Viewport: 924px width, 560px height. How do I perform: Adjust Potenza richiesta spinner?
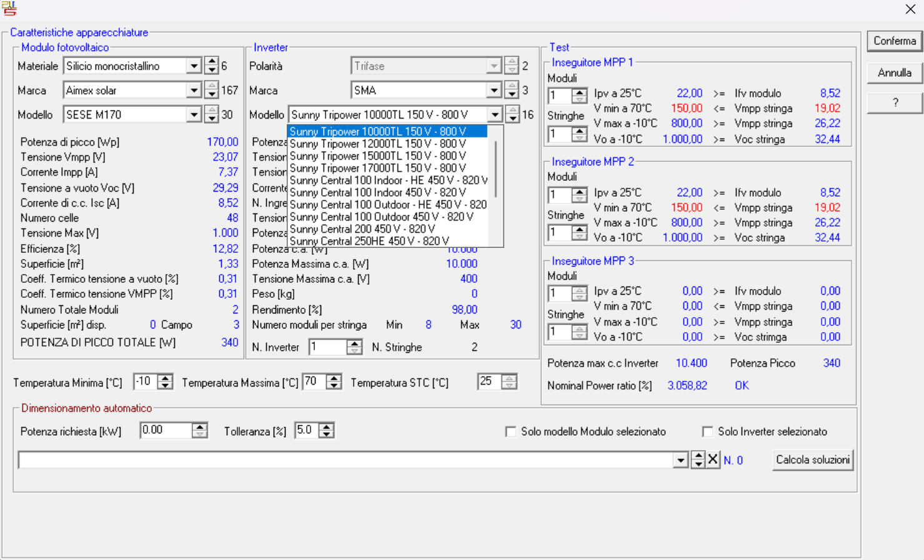[x=200, y=431]
